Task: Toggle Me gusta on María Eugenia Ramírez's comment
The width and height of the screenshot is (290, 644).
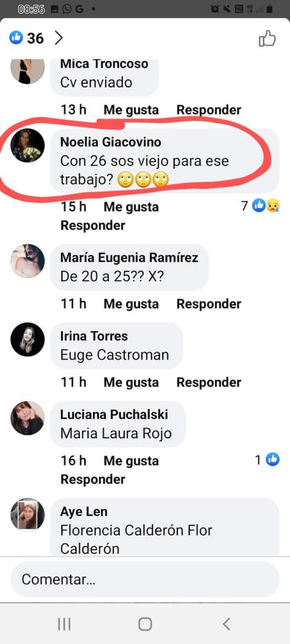Action: pyautogui.click(x=131, y=304)
